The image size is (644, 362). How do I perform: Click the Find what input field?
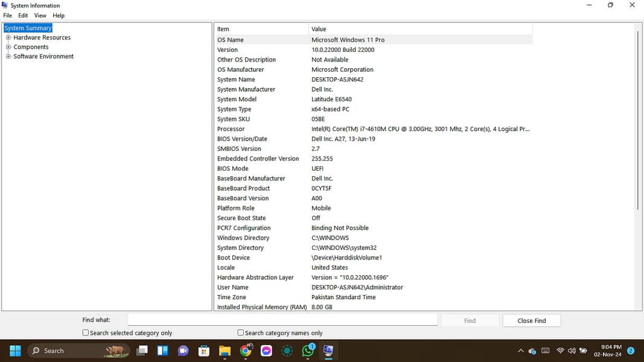282,320
